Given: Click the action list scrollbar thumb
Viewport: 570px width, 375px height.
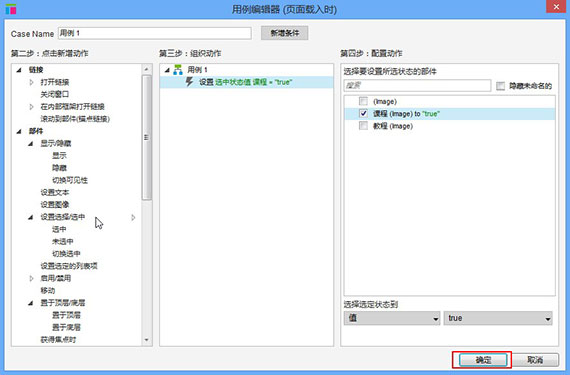Looking at the screenshot, I should 146,138.
